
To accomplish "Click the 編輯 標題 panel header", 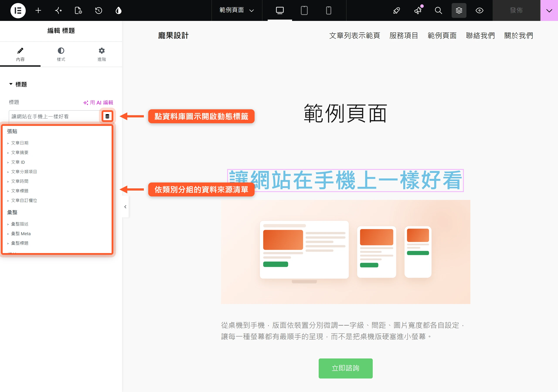I will pos(61,31).
